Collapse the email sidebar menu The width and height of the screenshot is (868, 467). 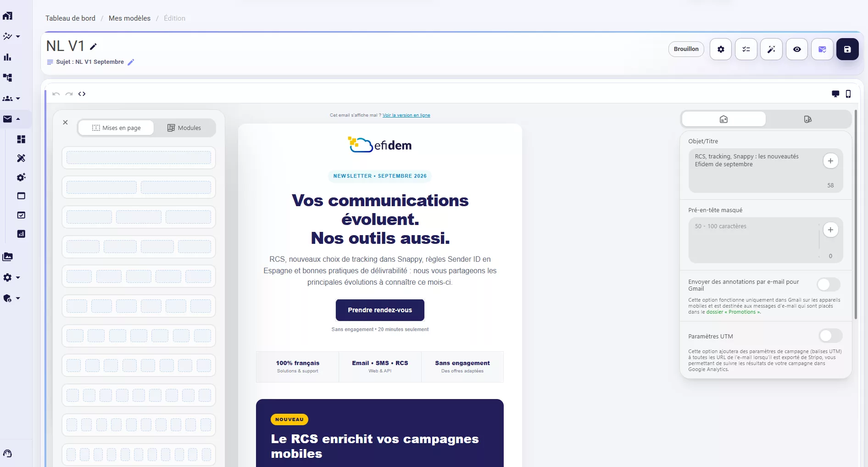[x=11, y=119]
